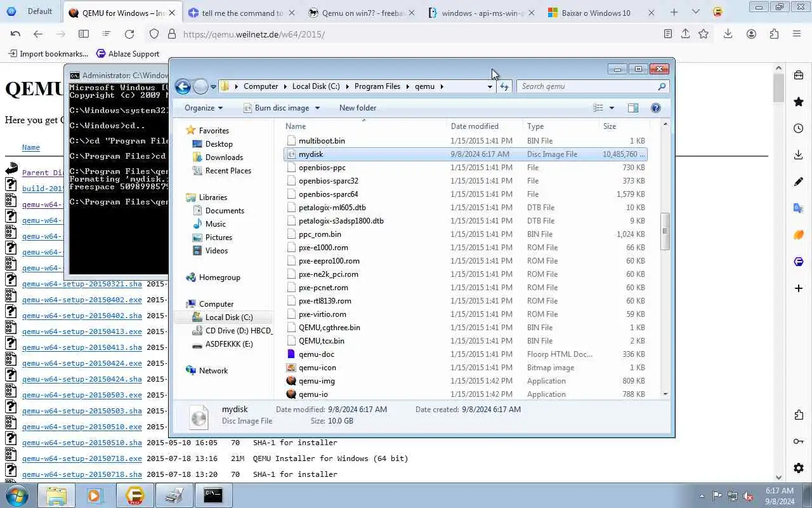Open Videos library
The width and height of the screenshot is (812, 508).
pos(216,251)
